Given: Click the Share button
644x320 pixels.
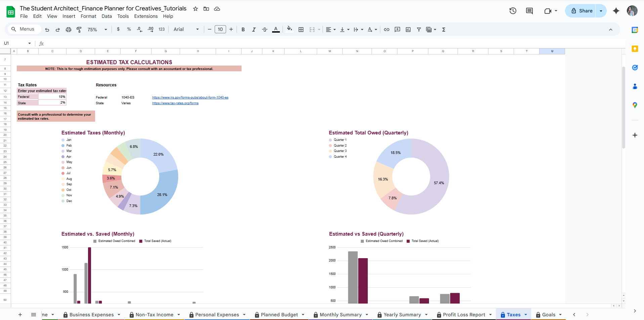Looking at the screenshot, I should [x=582, y=11].
